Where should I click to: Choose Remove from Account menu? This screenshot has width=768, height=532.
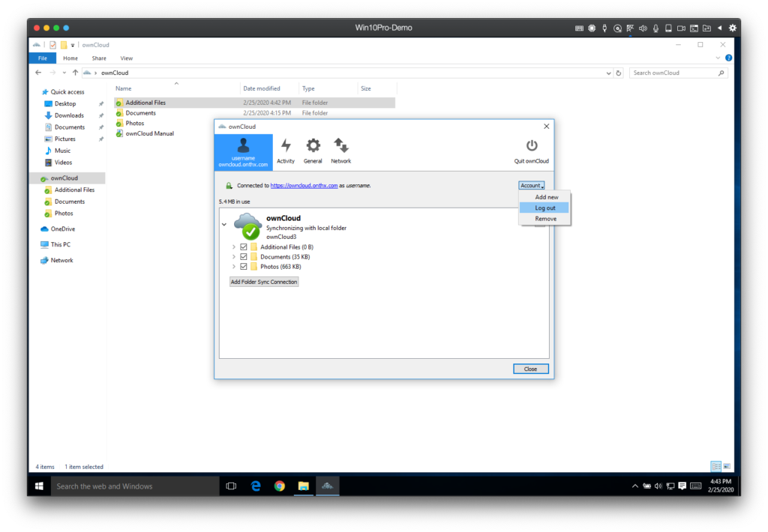(545, 219)
